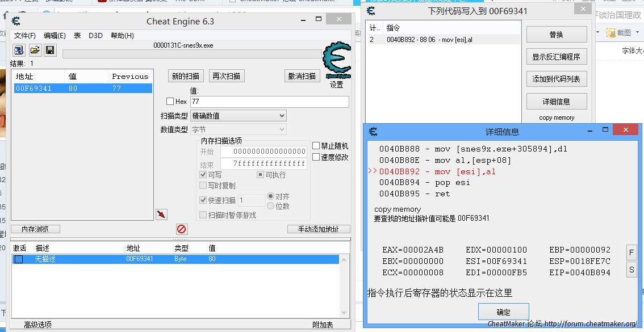Enable the Hex checkbox
This screenshot has width=644, height=332.
[x=170, y=102]
